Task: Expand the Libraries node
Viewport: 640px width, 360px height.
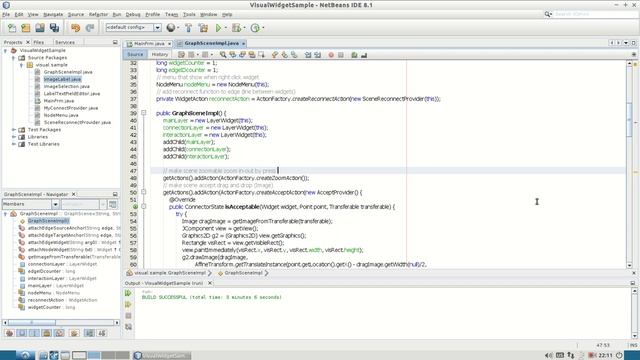Action: pyautogui.click(x=13, y=137)
